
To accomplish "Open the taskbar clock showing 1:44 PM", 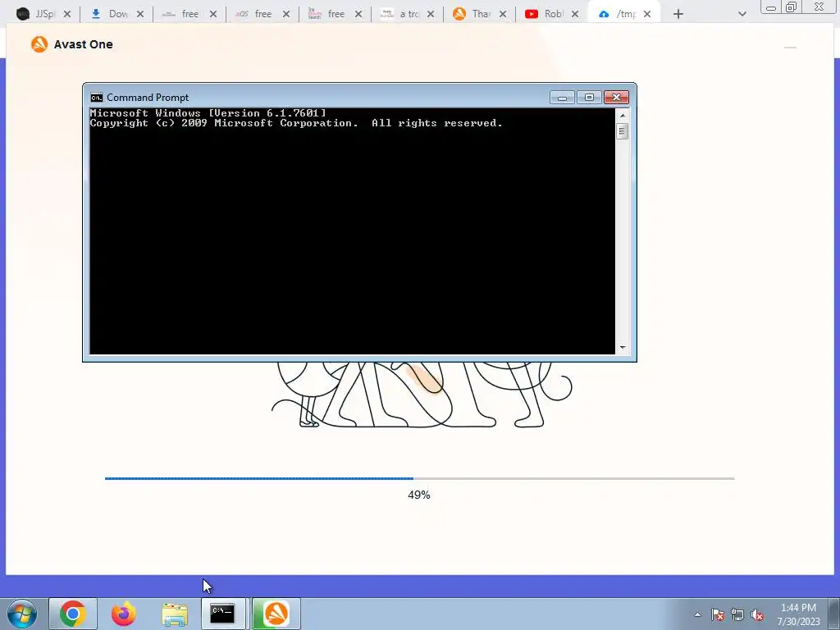I will pos(798,614).
